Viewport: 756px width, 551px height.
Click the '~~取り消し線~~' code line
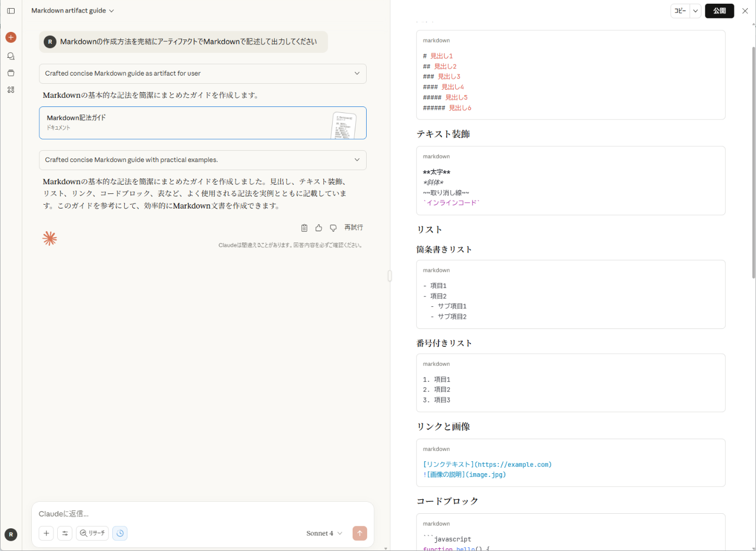[446, 193]
